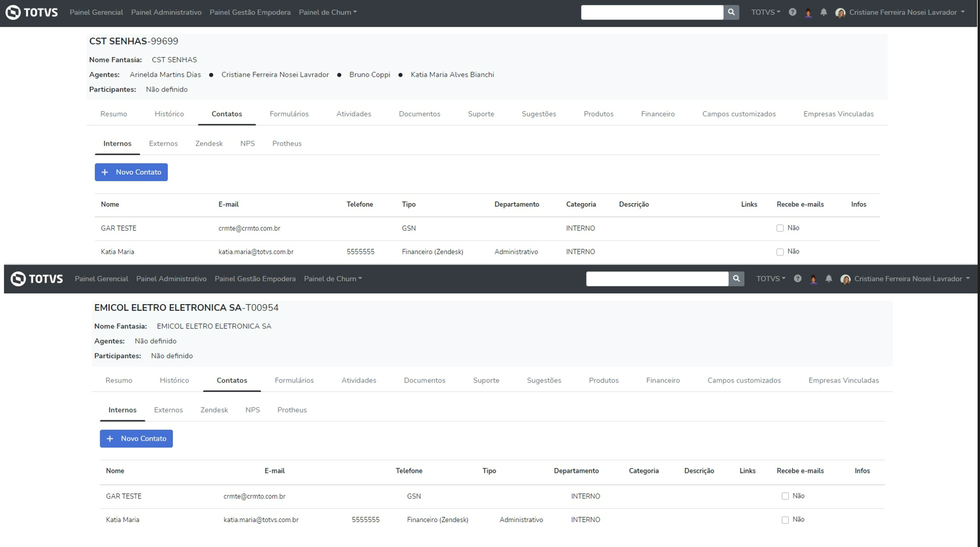Open the help question-mark icon above EMICOL
This screenshot has width=980, height=547.
(798, 279)
